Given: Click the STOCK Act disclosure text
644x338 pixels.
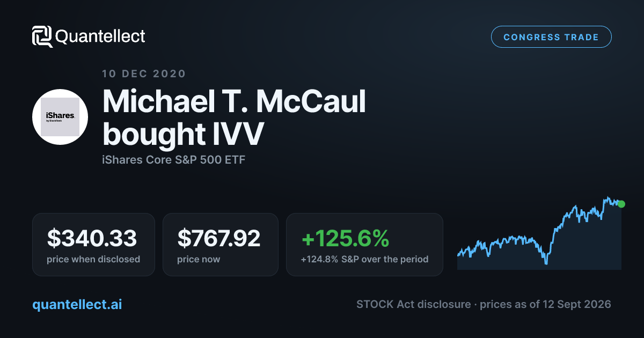Looking at the screenshot, I should 412,304.
